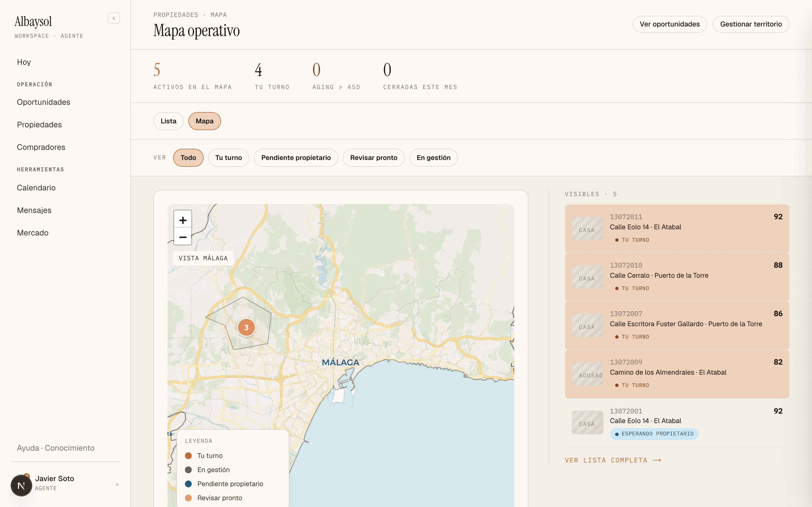
Task: Click the Tu turno legend color dot
Action: tap(188, 456)
